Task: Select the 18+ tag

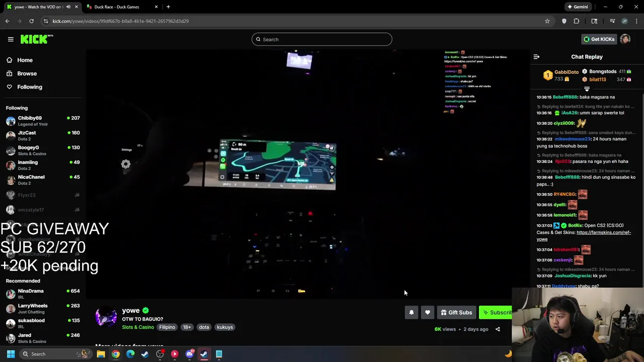Action: tap(187, 327)
